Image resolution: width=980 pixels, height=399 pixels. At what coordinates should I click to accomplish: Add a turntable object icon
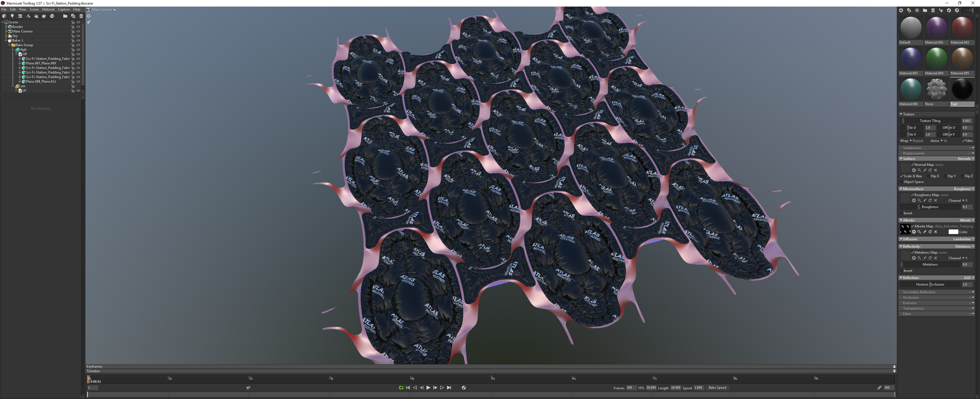[x=28, y=16]
